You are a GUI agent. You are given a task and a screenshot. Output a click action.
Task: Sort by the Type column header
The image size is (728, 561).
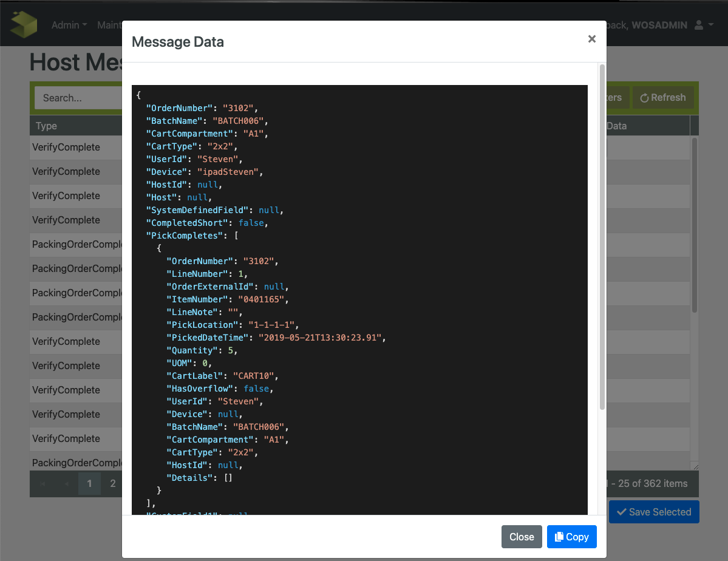pyautogui.click(x=47, y=126)
